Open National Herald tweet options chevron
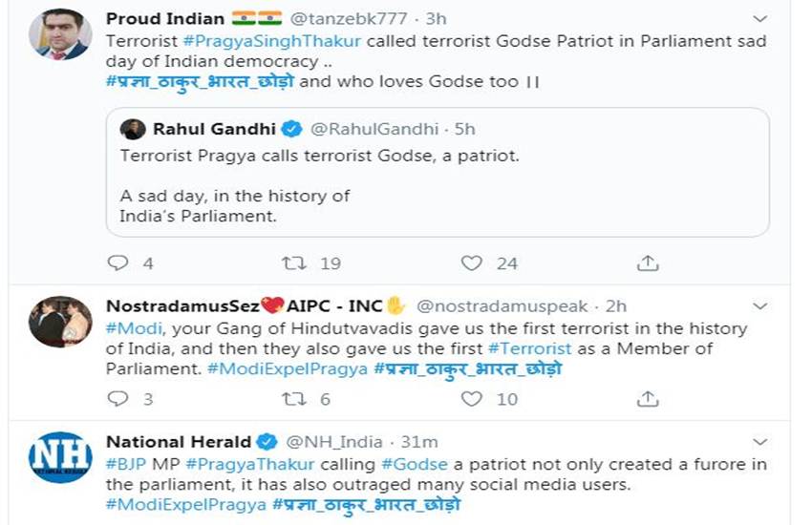 pyautogui.click(x=760, y=442)
